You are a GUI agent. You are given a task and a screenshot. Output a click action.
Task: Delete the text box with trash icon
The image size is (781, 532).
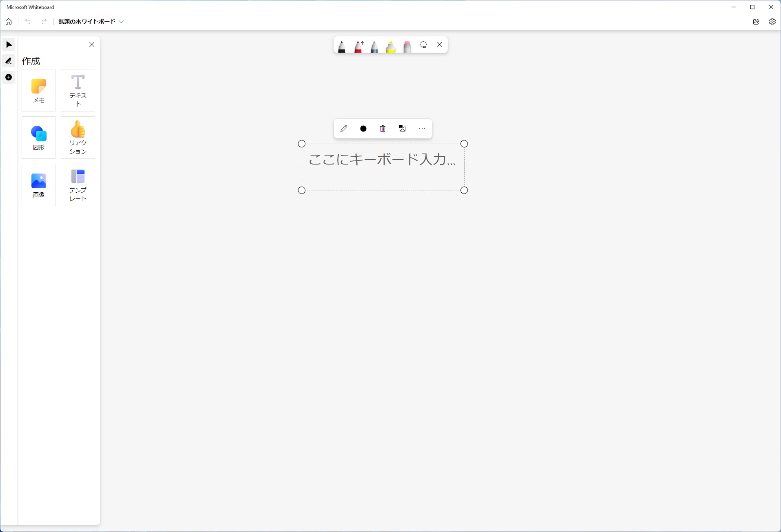(x=383, y=129)
